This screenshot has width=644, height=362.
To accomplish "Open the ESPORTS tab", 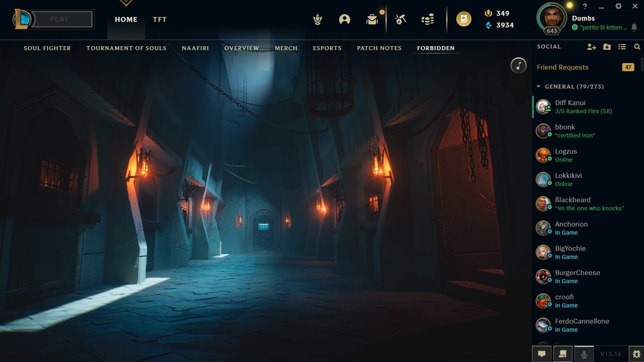I will click(327, 48).
